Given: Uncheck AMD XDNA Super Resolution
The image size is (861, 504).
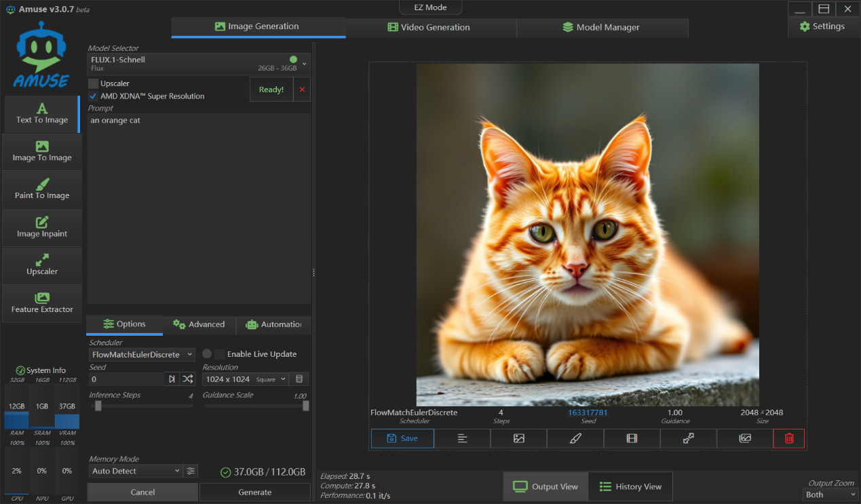Looking at the screenshot, I should pyautogui.click(x=94, y=96).
